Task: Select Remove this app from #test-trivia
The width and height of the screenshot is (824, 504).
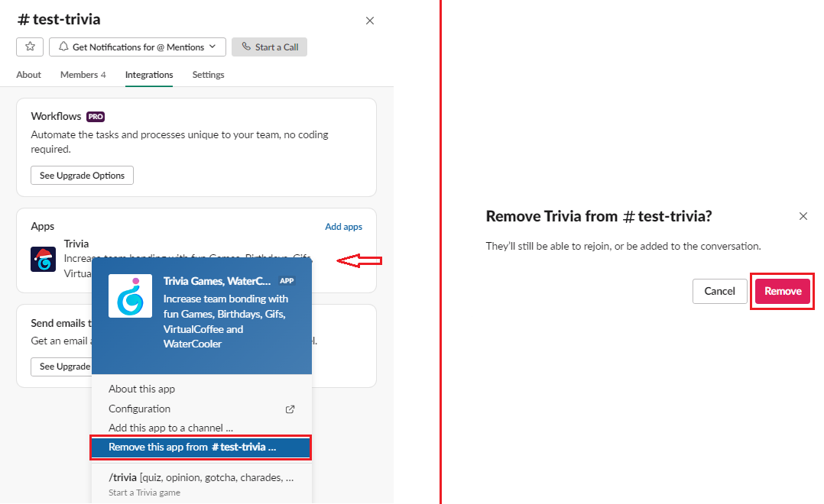Action: pos(201,447)
